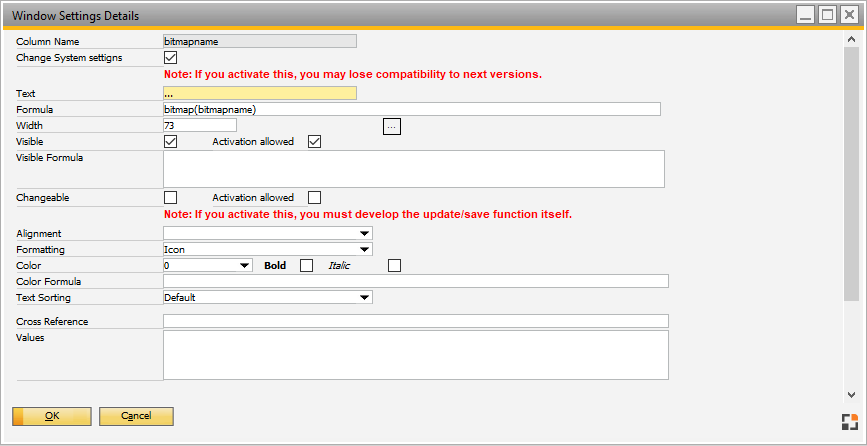Viewport: 867px width, 446px height.
Task: Toggle Activation allowed next to Visible
Action: tap(314, 142)
